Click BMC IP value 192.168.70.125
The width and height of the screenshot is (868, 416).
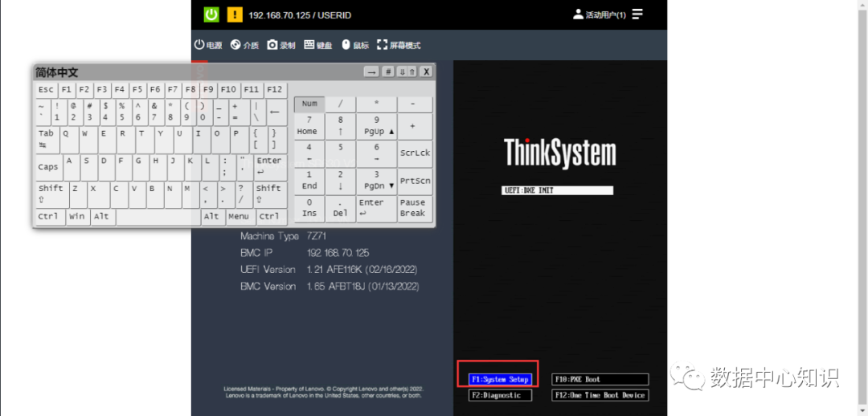(338, 253)
